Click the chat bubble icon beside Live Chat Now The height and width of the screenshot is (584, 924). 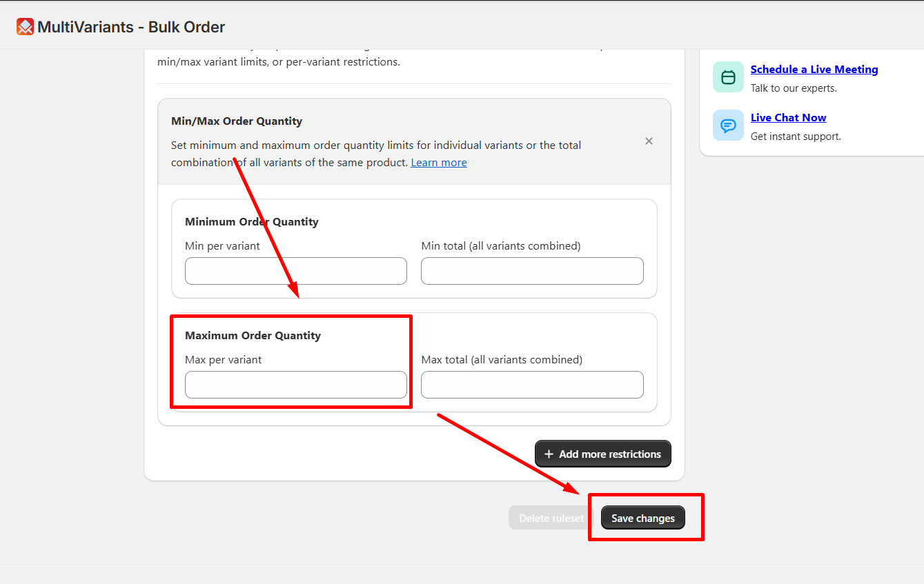click(728, 125)
